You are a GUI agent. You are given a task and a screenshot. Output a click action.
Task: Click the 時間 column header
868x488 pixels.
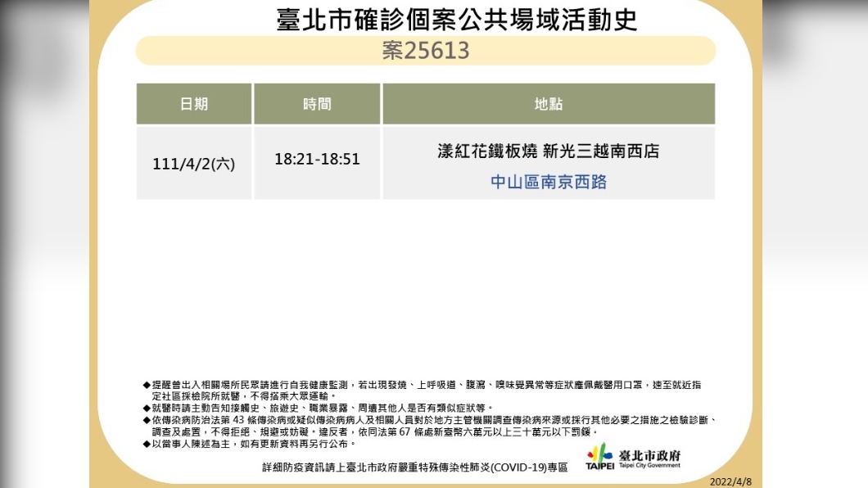point(317,103)
